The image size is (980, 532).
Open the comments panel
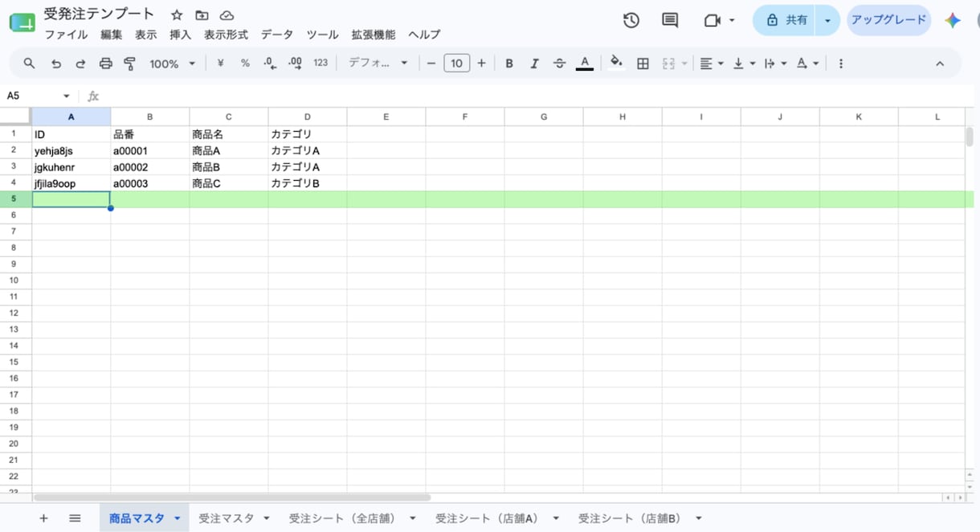[x=670, y=21]
